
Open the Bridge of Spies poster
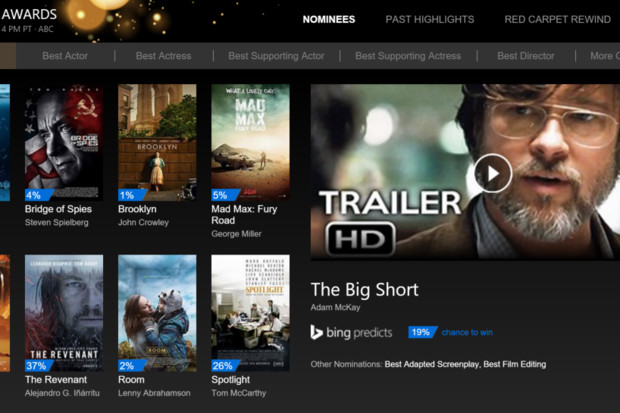[63, 141]
